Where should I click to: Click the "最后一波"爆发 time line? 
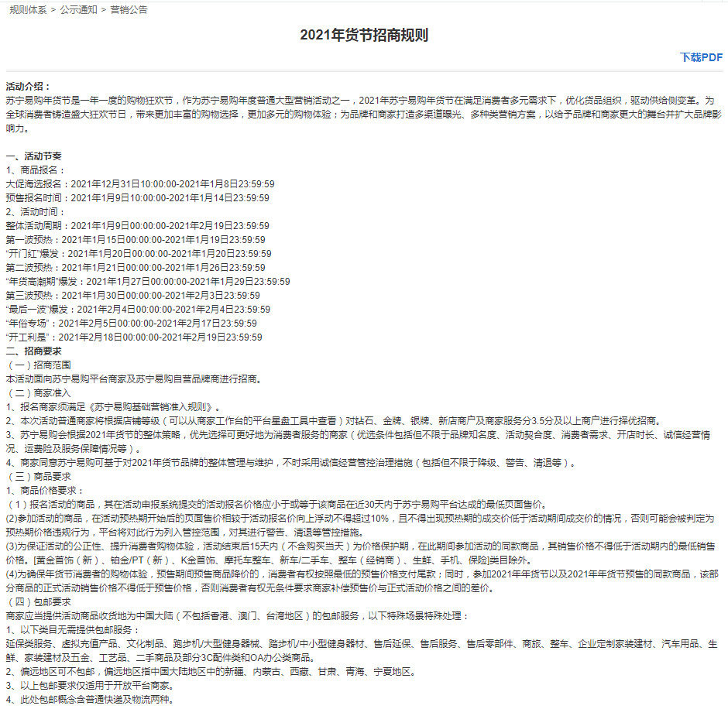(138, 309)
